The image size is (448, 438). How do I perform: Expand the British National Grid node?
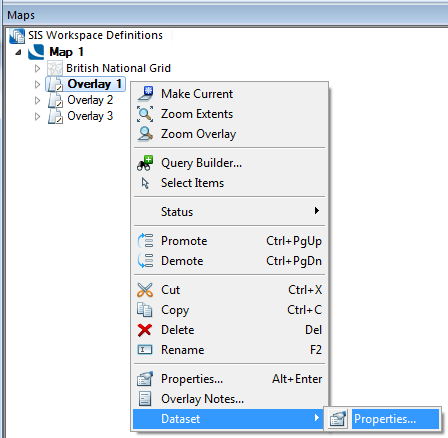pyautogui.click(x=37, y=68)
